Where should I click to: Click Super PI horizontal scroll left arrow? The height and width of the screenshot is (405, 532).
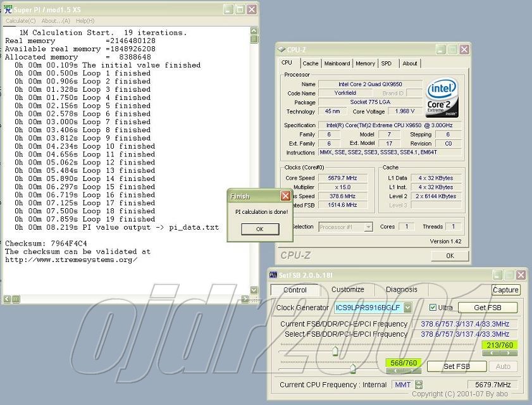(x=7, y=299)
